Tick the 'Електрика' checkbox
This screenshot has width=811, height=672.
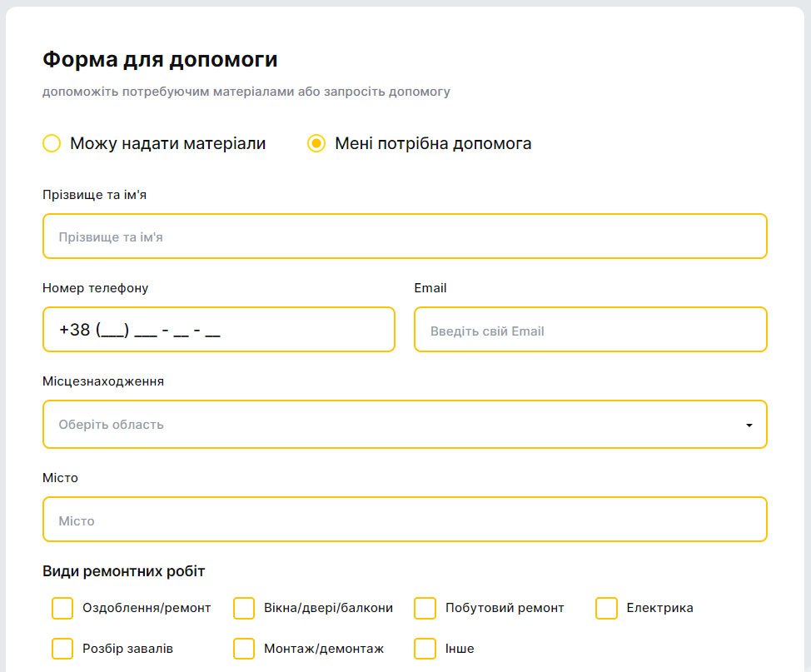[607, 608]
